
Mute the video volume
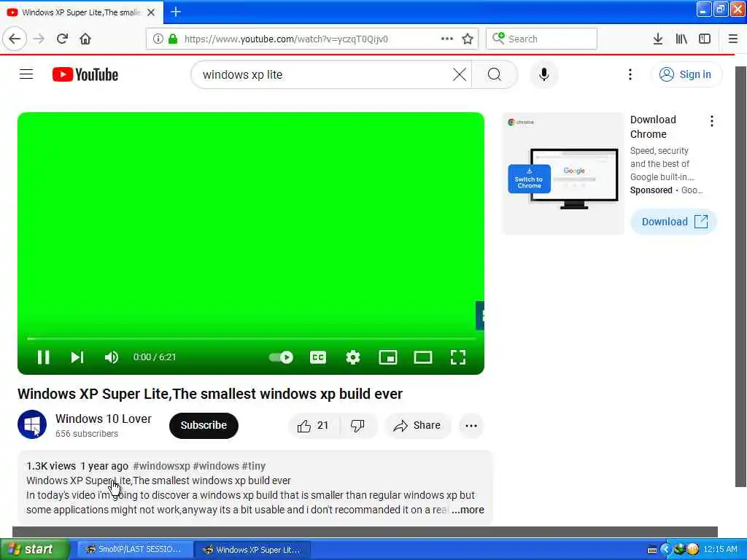pyautogui.click(x=112, y=357)
